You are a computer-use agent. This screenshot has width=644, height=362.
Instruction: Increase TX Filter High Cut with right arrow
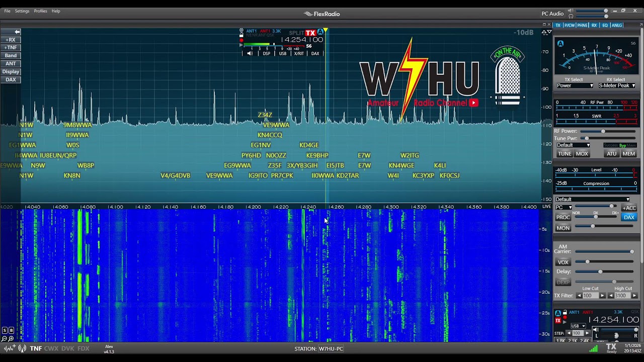click(x=634, y=296)
